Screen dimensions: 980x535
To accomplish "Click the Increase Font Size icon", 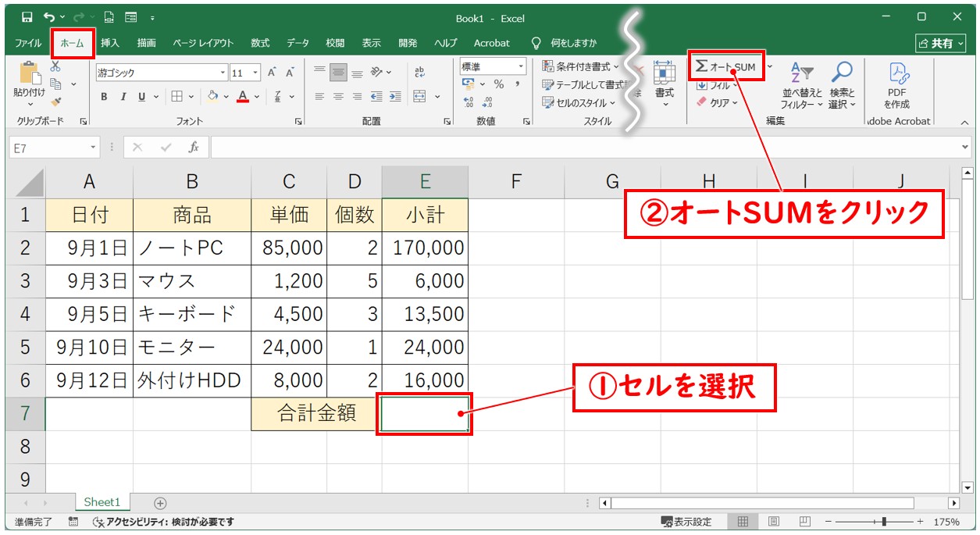I will point(273,73).
